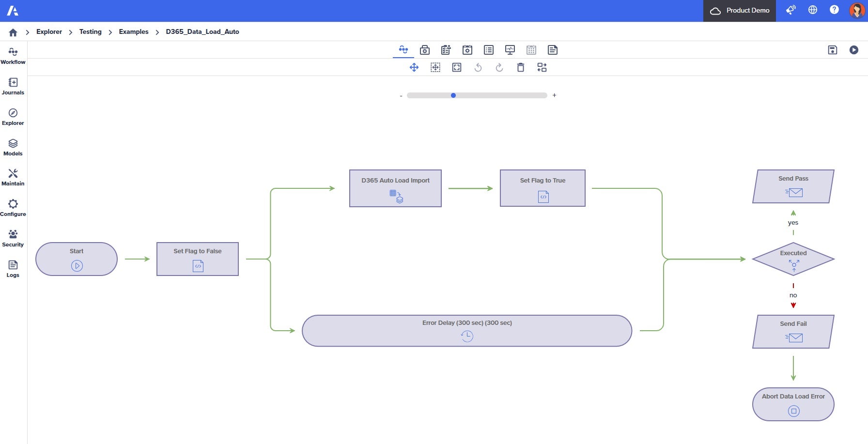This screenshot has height=444, width=868.
Task: Select the Send Fail node
Action: (793, 332)
